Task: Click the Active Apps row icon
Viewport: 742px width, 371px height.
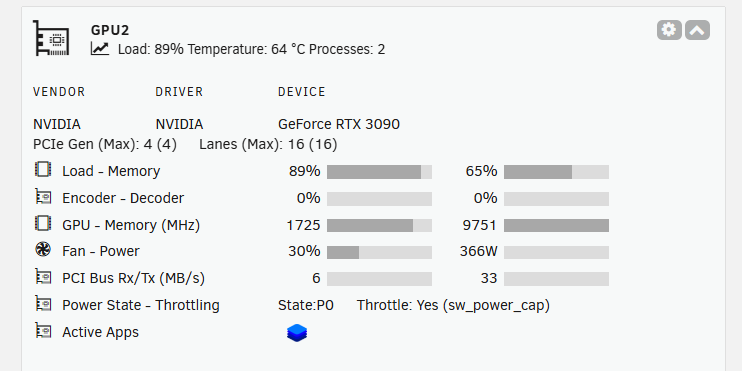Action: pos(43,330)
